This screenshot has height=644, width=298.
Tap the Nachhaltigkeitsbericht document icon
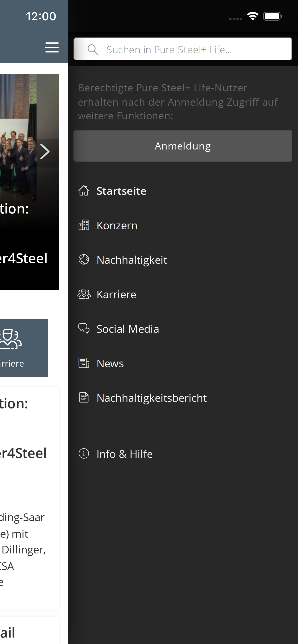84,398
